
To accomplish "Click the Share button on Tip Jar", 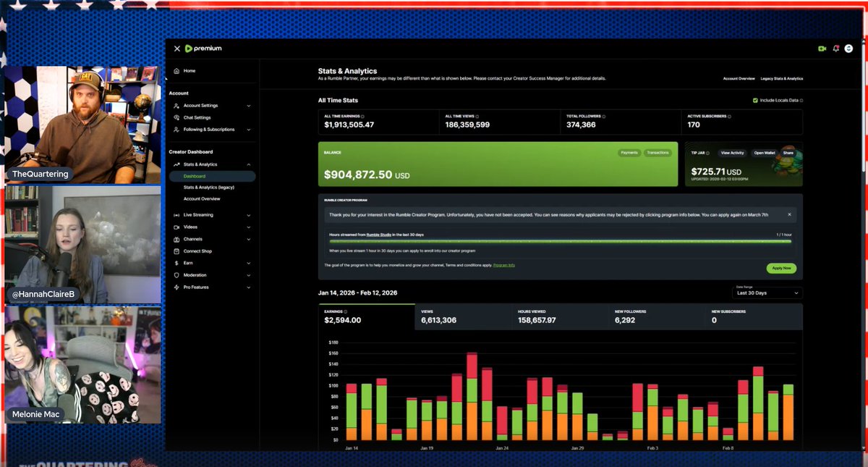I will tap(788, 153).
